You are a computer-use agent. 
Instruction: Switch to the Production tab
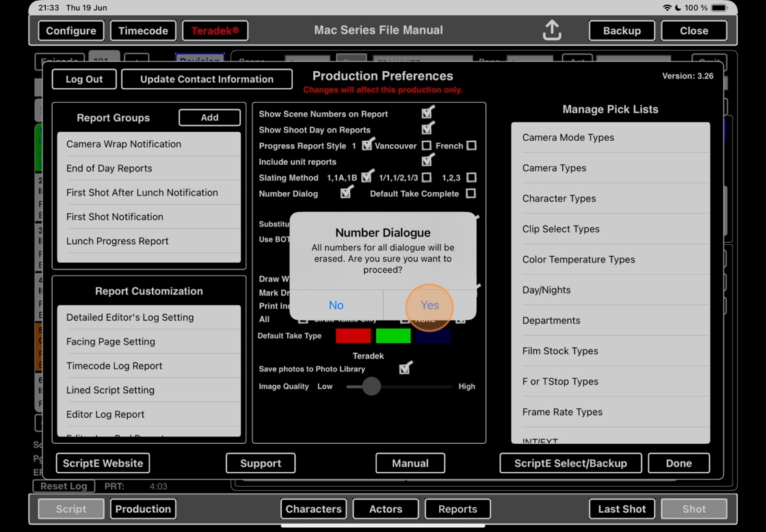(143, 509)
